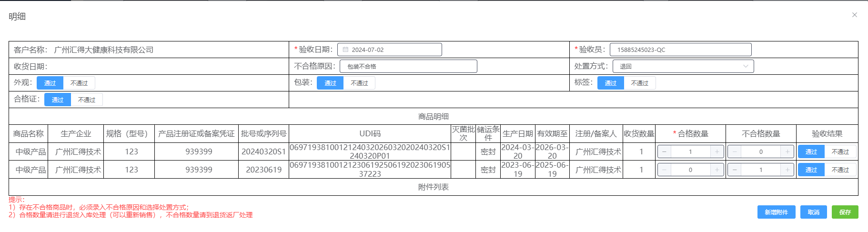Click the green 保存 button
The height and width of the screenshot is (232, 868).
[x=845, y=212]
